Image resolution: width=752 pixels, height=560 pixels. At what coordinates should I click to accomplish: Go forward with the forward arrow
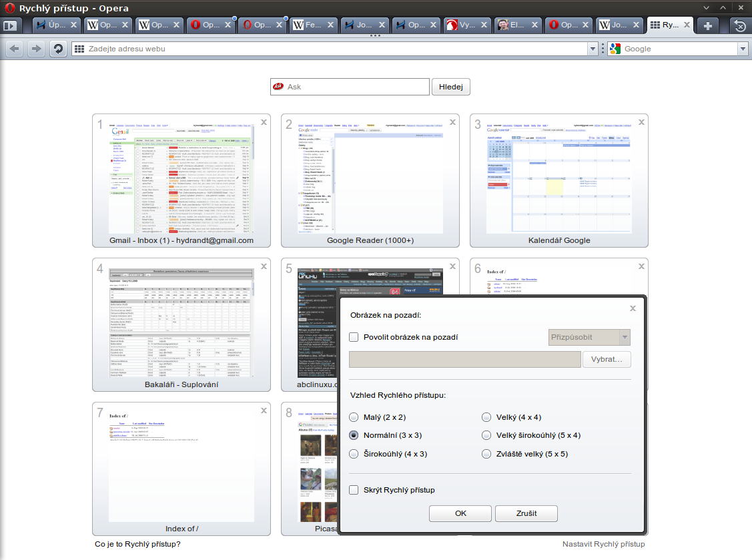click(x=37, y=49)
